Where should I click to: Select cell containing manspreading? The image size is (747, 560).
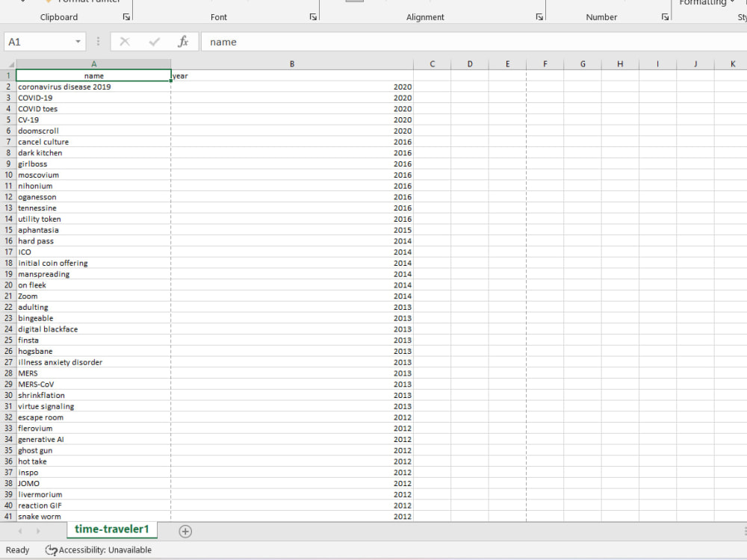tap(94, 274)
